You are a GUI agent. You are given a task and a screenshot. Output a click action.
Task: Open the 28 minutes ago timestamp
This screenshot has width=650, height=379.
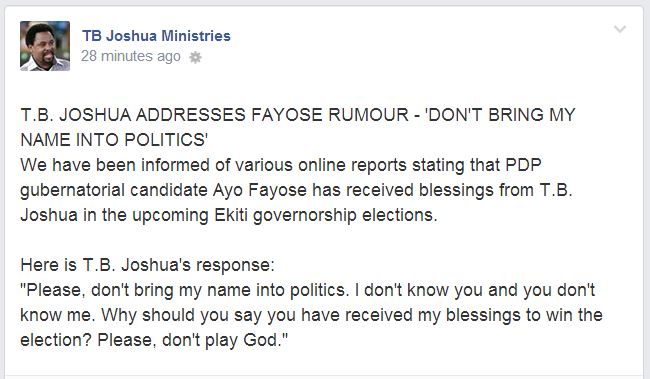pos(131,56)
